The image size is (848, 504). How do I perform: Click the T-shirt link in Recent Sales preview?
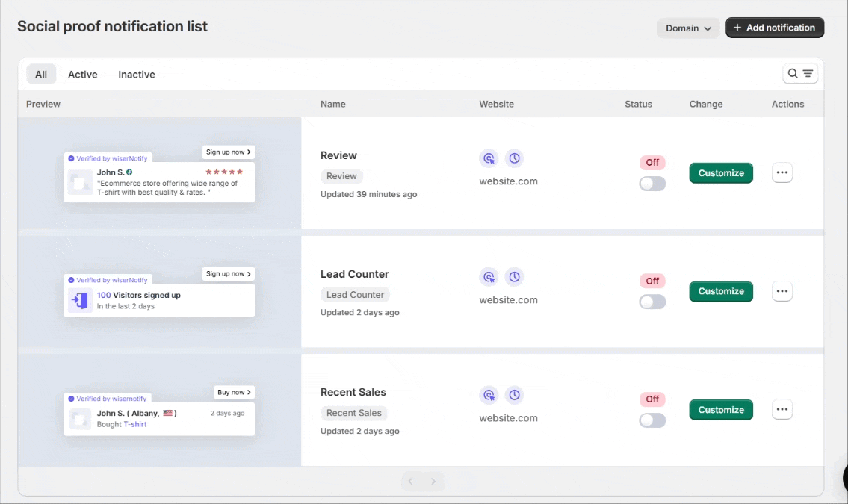click(x=135, y=425)
